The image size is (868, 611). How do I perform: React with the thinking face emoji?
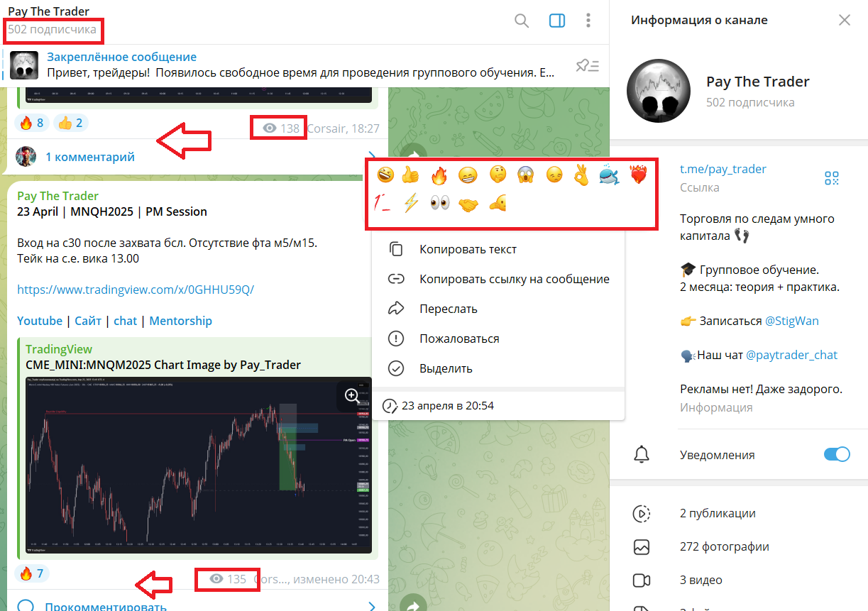click(x=498, y=175)
